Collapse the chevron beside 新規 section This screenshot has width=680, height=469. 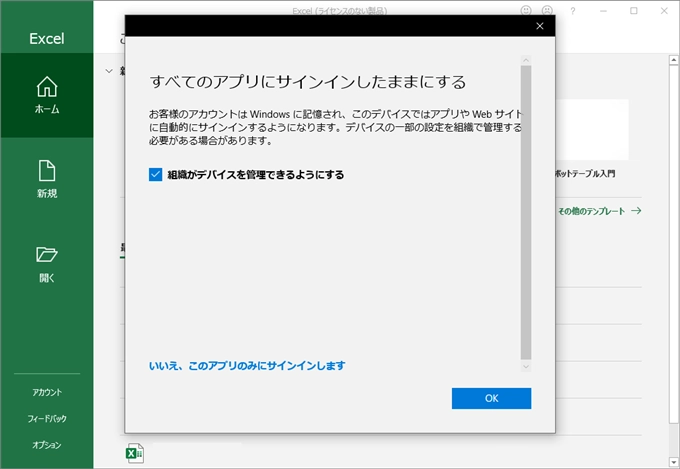tap(109, 71)
